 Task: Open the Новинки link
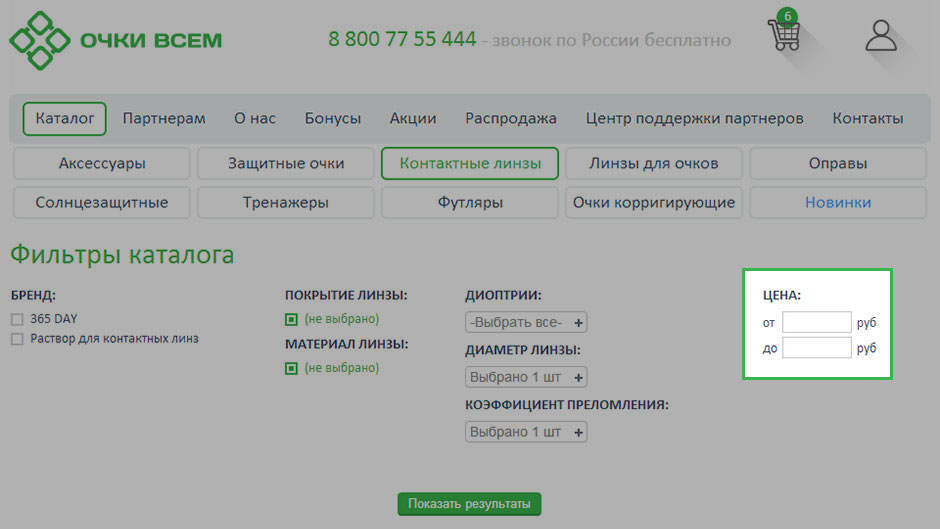pos(837,202)
